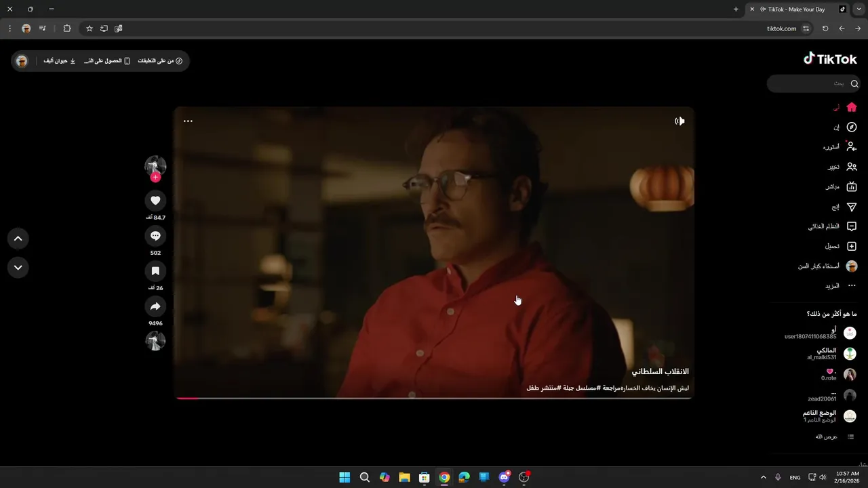Open site information icon beside URL
Viewport: 868px width, 488px height.
coord(806,28)
